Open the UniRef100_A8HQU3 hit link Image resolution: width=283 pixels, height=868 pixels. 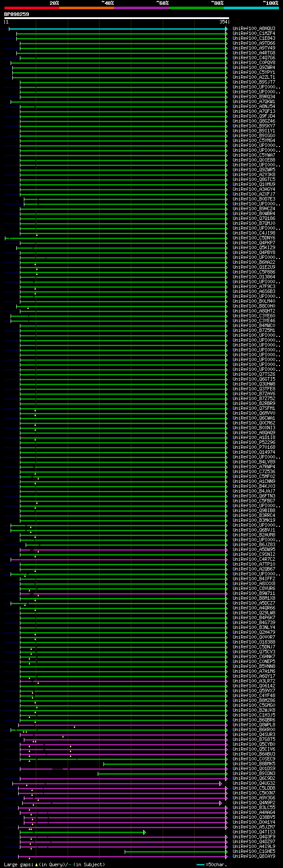(254, 28)
